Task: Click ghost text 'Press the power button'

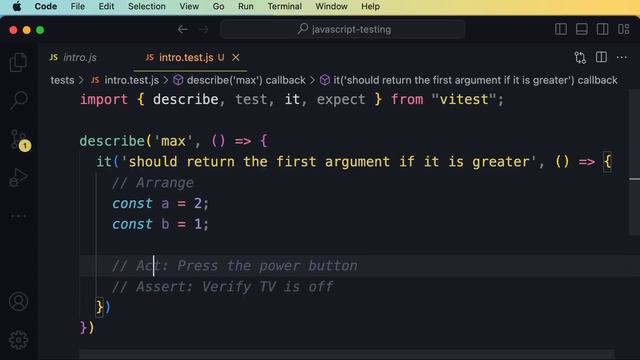Action: 267,266
